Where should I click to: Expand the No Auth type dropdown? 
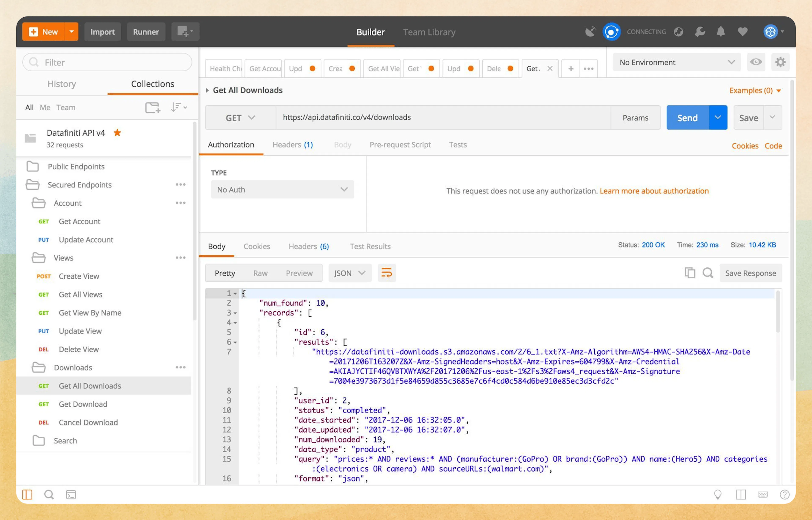283,189
